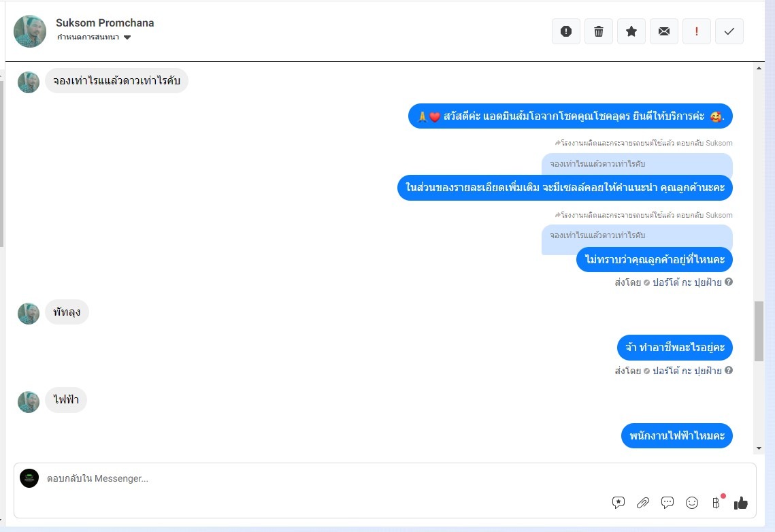
Task: Star this conversation with the star icon
Action: [631, 31]
